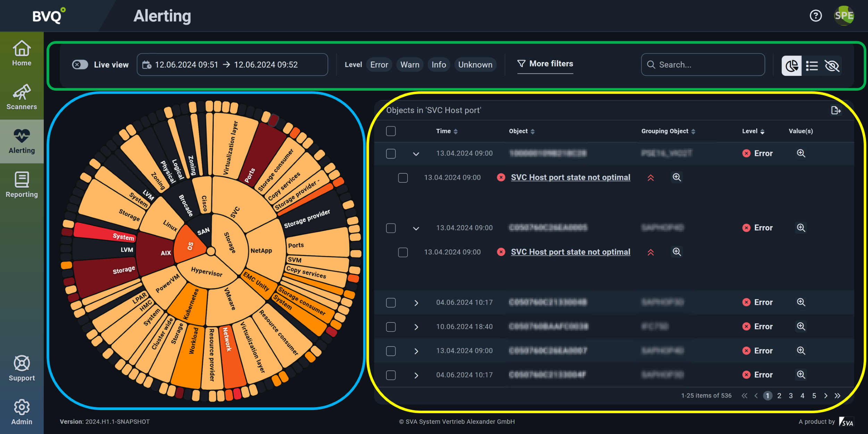Toggle the Error level filter button
Viewport: 868px width, 434px height.
point(379,64)
